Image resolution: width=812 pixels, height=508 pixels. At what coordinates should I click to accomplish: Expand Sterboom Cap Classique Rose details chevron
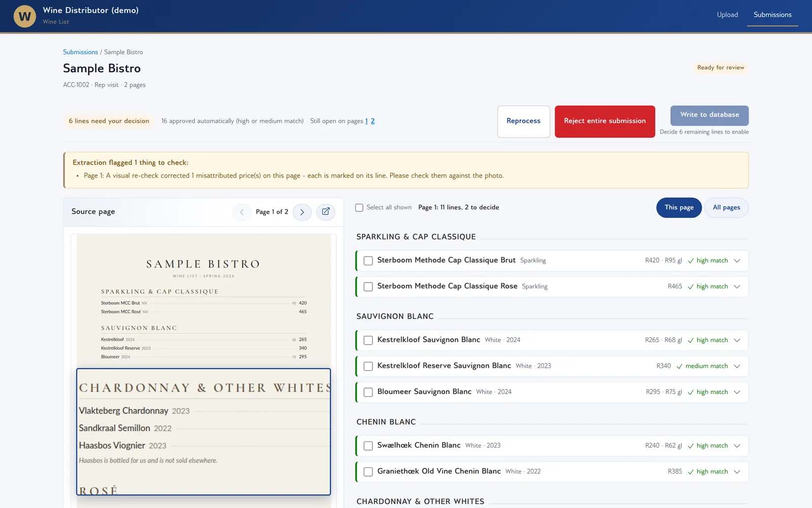(x=737, y=287)
